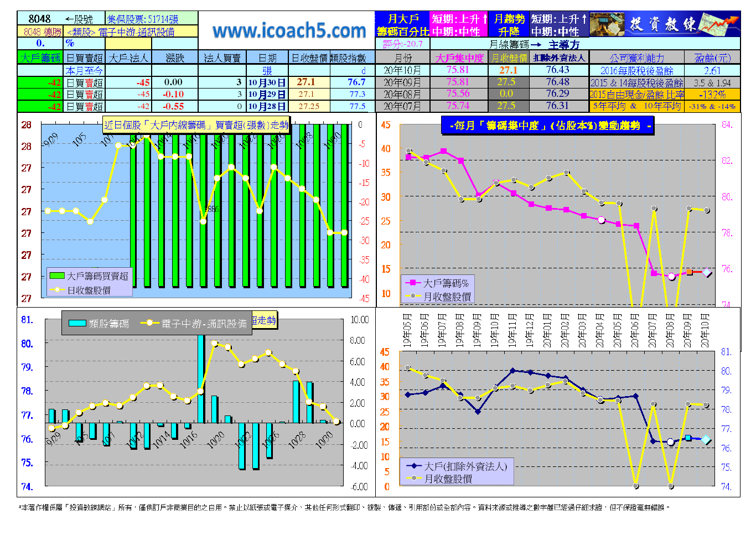Click the 月趨勢升降 blue header cell
This screenshot has width=756, height=535.
[509, 25]
